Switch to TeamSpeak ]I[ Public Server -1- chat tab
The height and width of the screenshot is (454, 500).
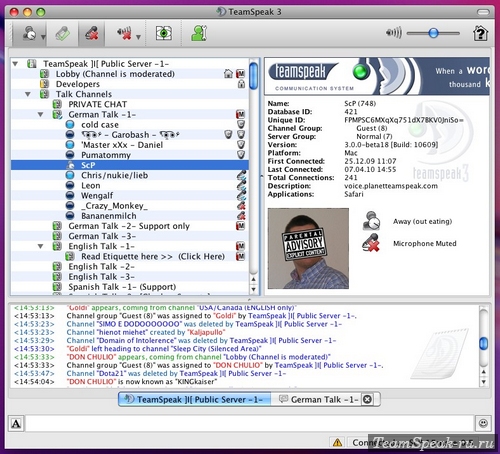coord(194,399)
